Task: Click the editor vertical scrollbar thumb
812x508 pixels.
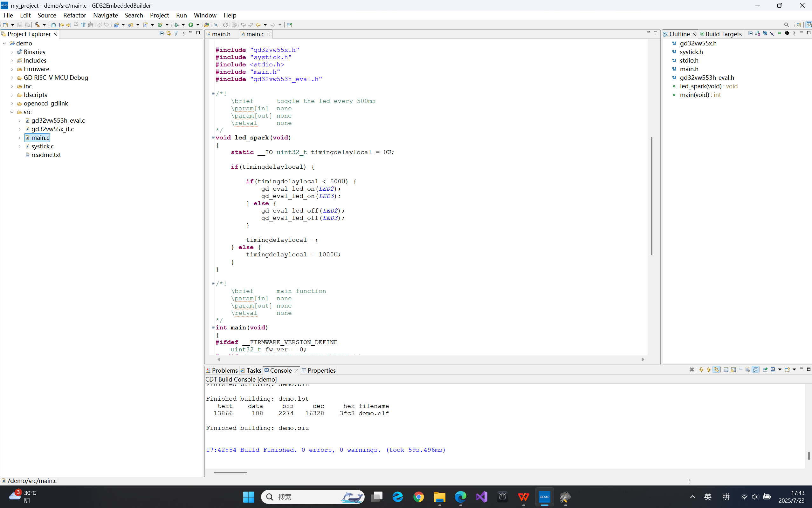Action: pos(651,196)
